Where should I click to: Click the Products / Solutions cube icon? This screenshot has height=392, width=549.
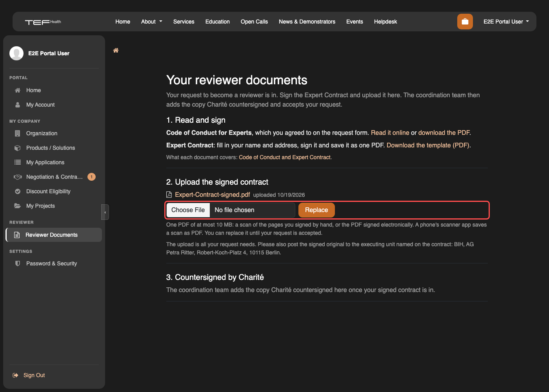coord(18,148)
